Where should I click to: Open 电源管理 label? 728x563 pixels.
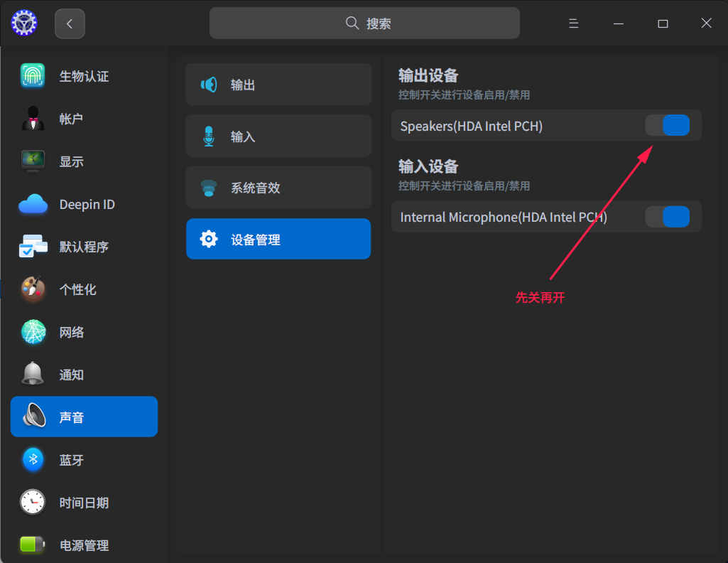coord(84,545)
